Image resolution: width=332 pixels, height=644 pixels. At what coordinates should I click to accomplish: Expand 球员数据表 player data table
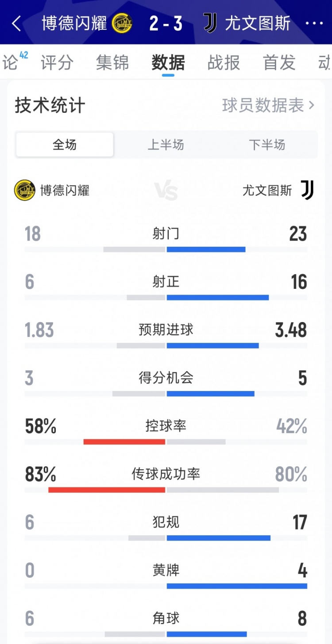point(268,105)
